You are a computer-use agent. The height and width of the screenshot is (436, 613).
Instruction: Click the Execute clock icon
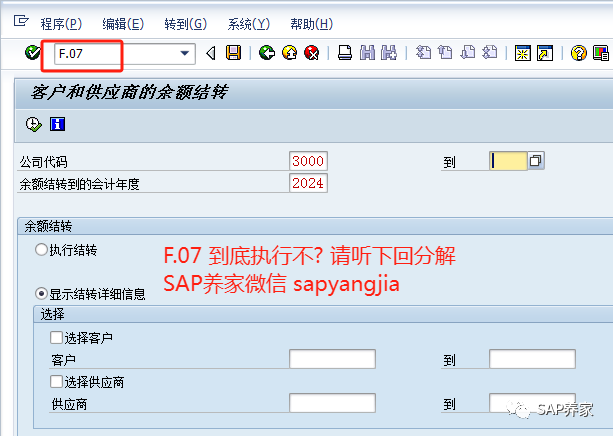34,124
